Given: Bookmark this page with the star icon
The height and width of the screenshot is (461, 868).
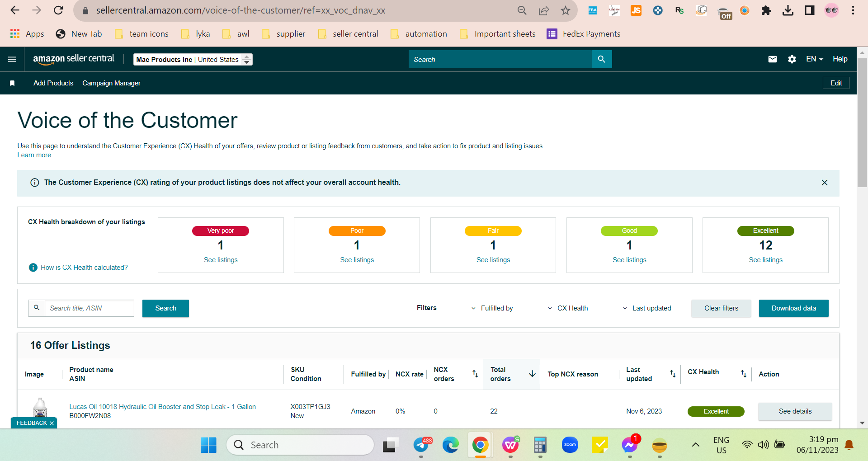Looking at the screenshot, I should (x=566, y=10).
